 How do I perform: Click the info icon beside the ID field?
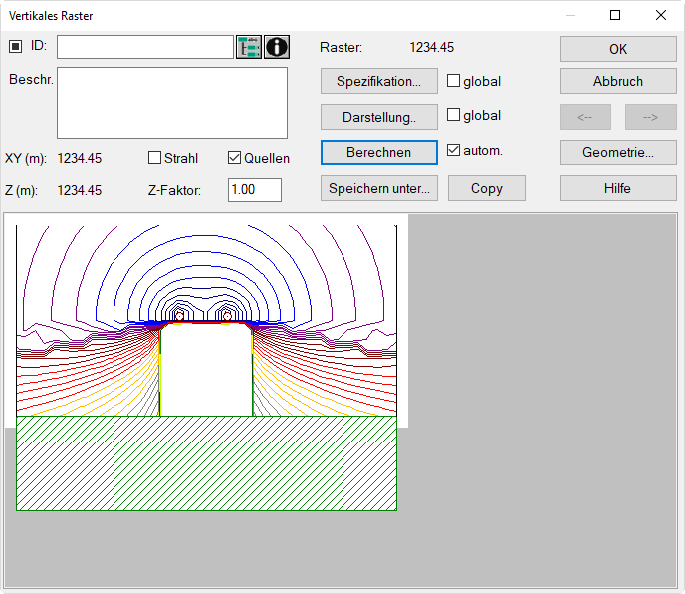[x=277, y=47]
